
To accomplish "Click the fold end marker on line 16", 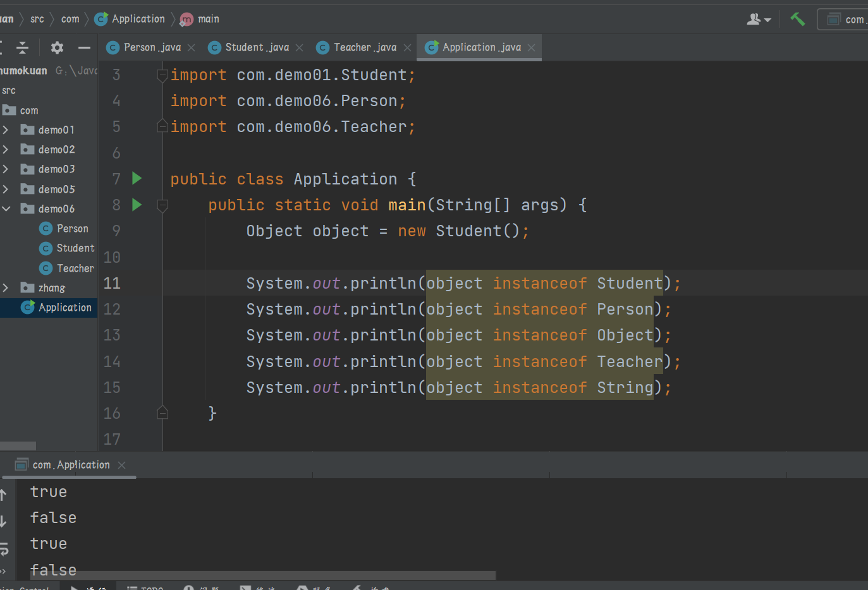I will tap(162, 413).
